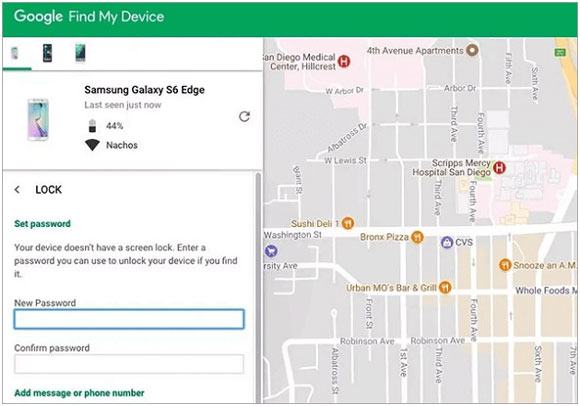Screen dimensions: 580x406
Task: Click the Washington St map label
Action: [x=293, y=235]
